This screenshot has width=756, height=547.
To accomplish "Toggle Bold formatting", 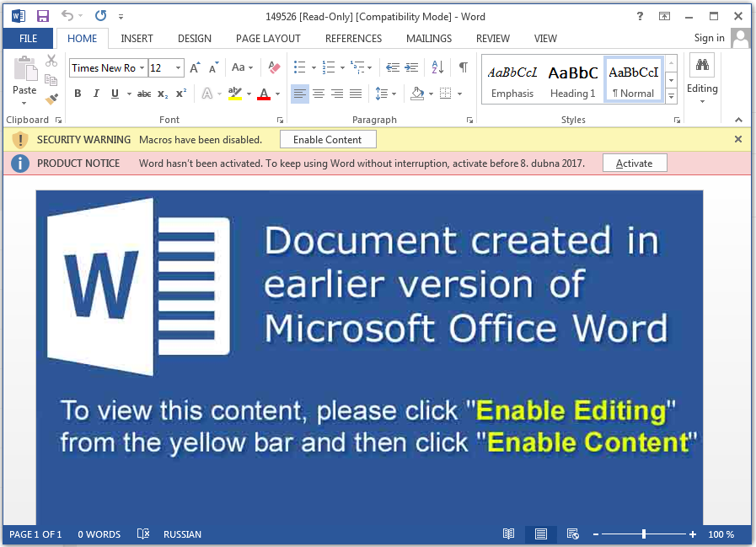I will (78, 94).
